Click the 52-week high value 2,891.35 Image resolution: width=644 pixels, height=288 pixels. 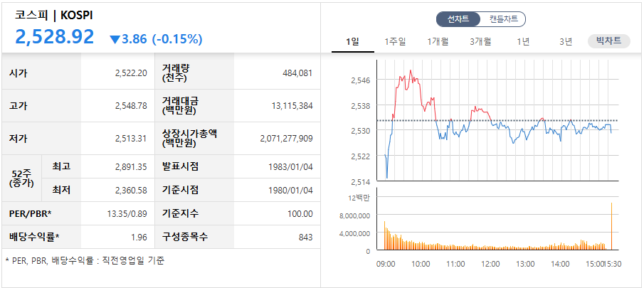point(131,167)
